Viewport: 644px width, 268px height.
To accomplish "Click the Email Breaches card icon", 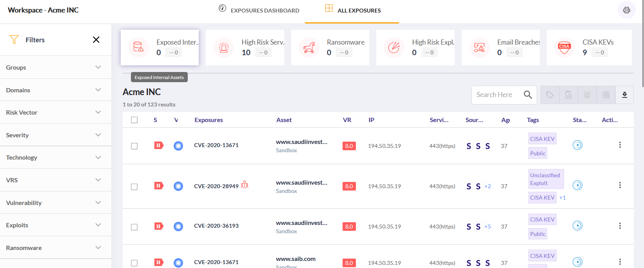I will pos(479,47).
